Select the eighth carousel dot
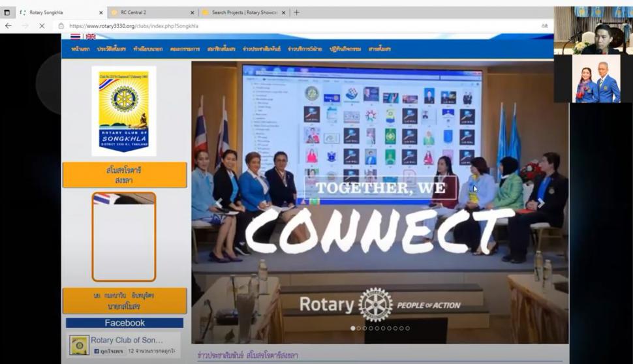633x364 pixels. tap(395, 328)
